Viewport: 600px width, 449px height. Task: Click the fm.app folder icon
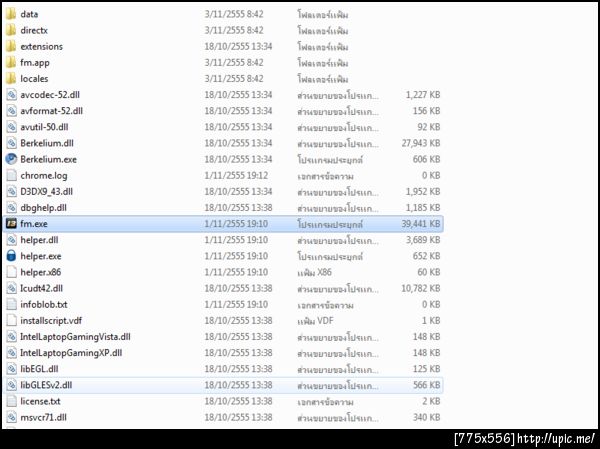[x=11, y=62]
